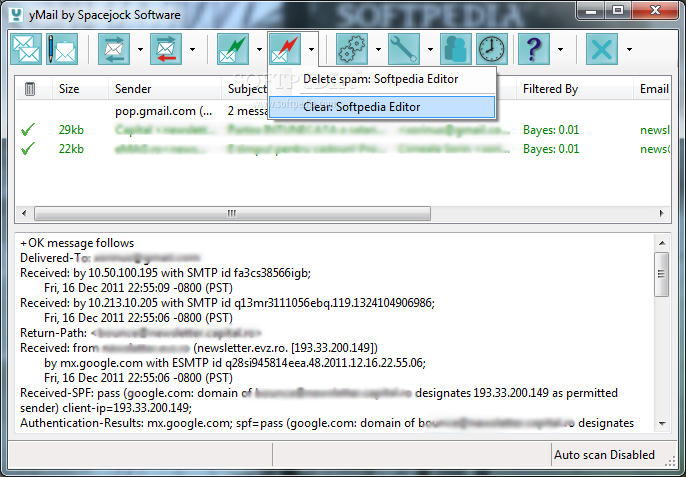Expand the dropdown arrow beside the help icon
This screenshot has height=477, width=686.
(x=560, y=49)
